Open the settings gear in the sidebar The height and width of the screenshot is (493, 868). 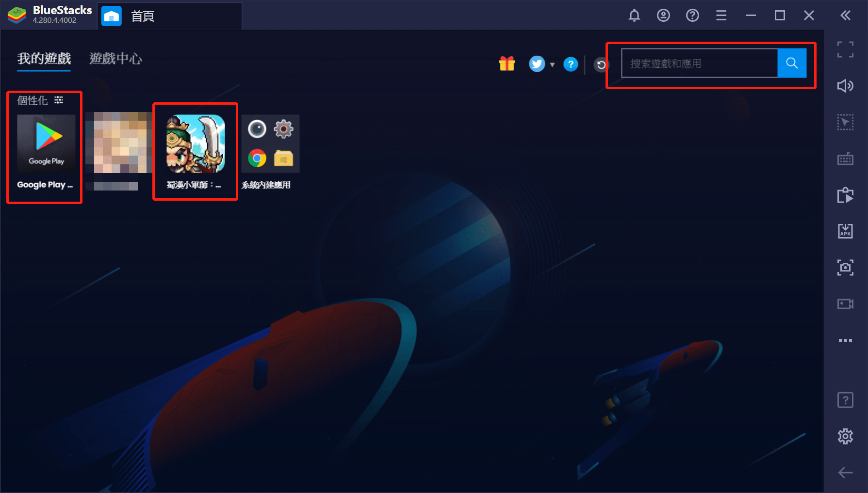pyautogui.click(x=845, y=436)
